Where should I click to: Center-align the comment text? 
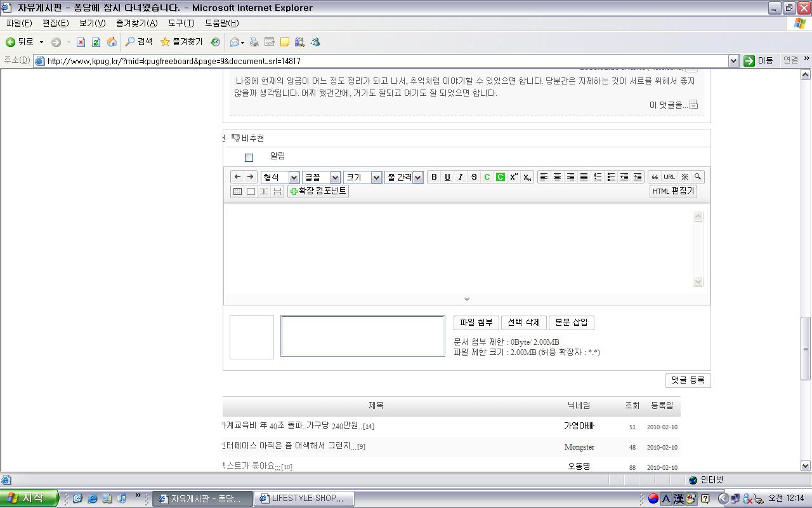pos(557,177)
